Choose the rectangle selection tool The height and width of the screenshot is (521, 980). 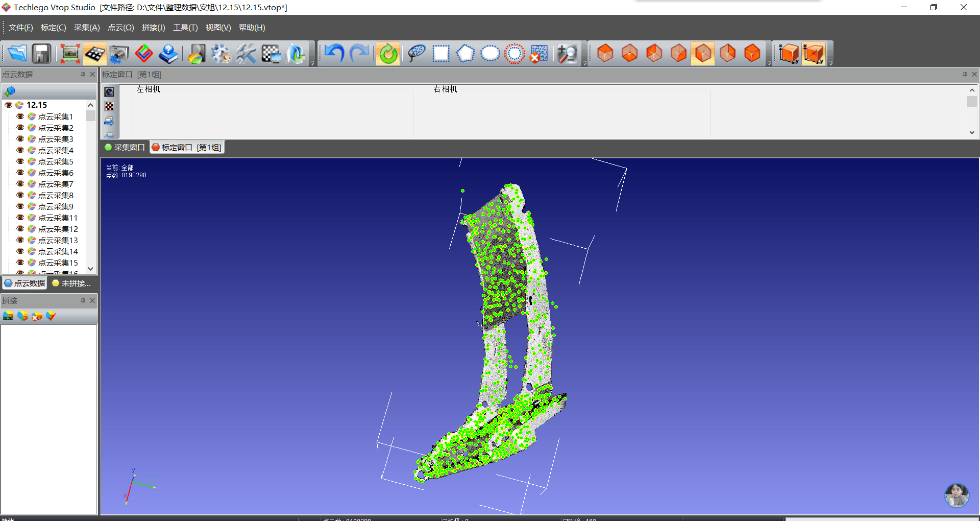coord(441,54)
